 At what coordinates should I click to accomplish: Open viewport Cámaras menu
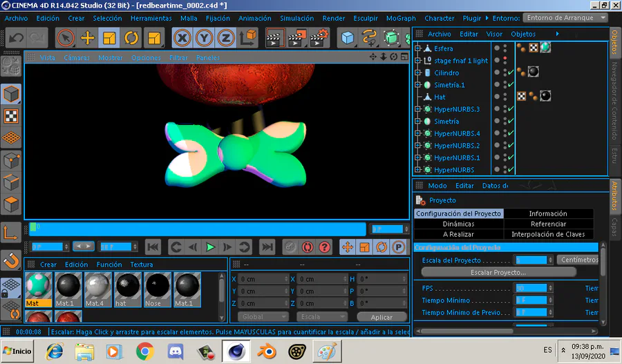[77, 57]
